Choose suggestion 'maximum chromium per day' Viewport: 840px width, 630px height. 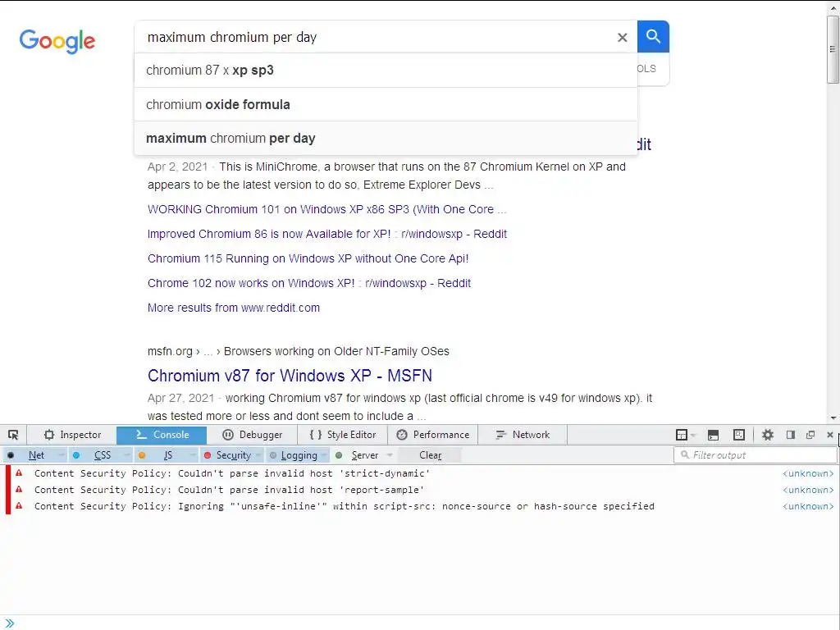pos(386,138)
